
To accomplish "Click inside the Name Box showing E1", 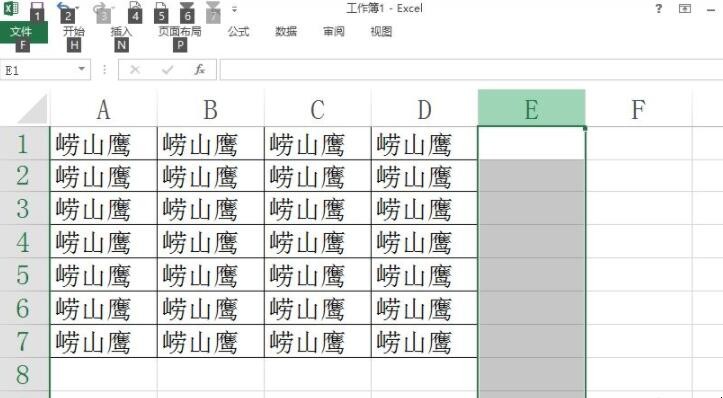I will (38, 70).
